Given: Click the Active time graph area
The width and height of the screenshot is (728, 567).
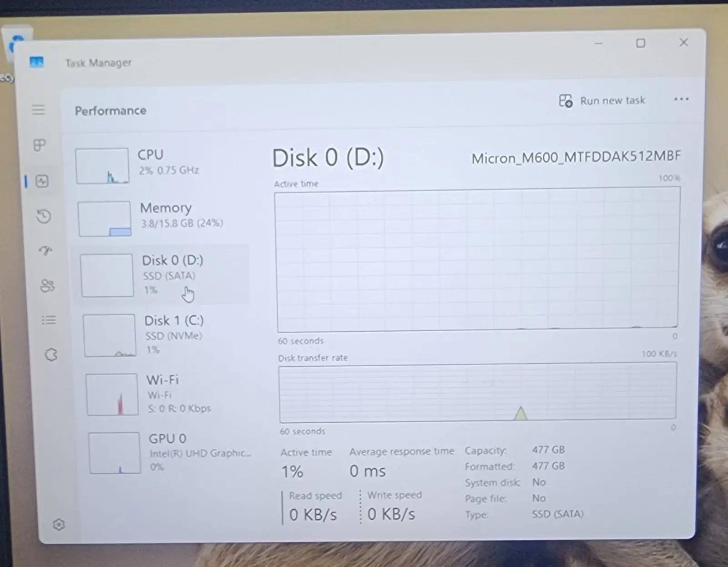Looking at the screenshot, I should (477, 259).
